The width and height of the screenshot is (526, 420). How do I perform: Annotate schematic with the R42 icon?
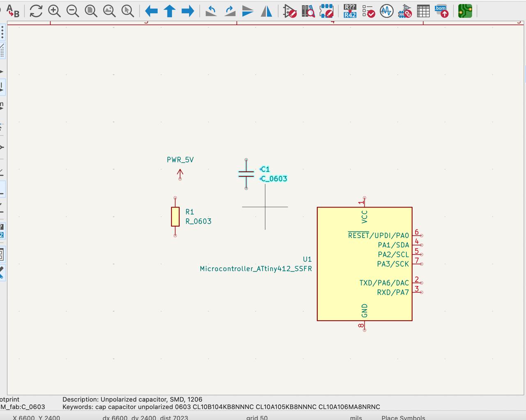pos(350,11)
